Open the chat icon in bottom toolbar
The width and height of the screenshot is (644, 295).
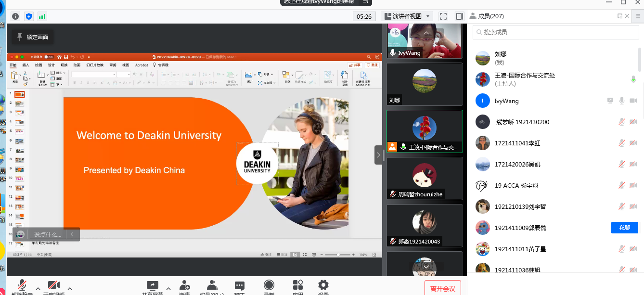click(239, 286)
